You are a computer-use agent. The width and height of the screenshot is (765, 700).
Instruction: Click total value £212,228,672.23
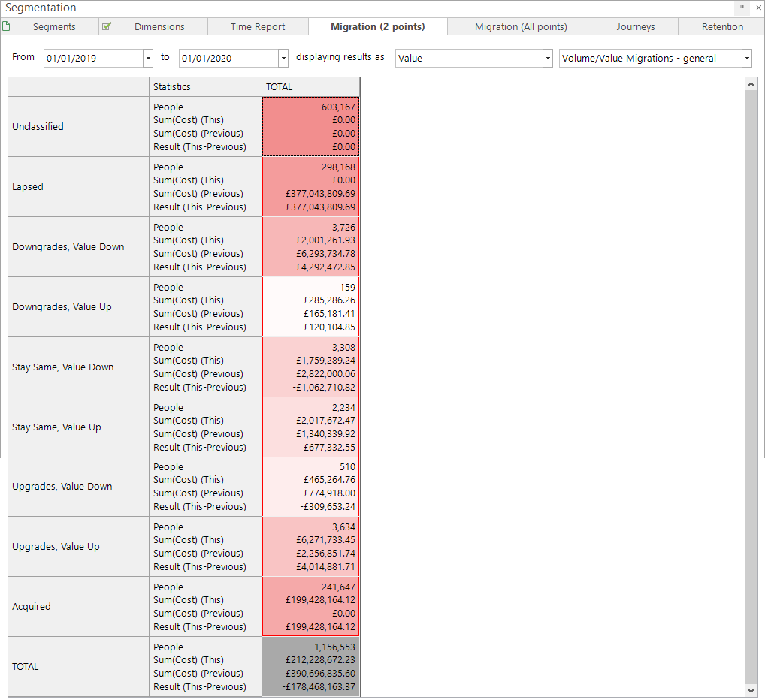(x=320, y=660)
